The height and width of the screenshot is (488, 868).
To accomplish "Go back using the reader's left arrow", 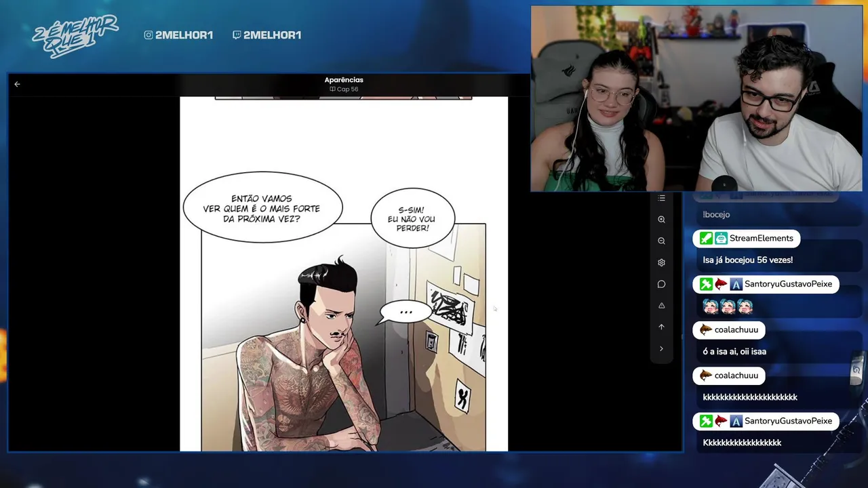I will tap(17, 84).
